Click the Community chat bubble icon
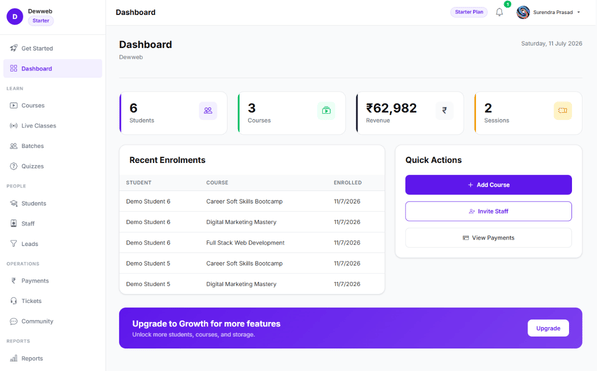The image size is (597, 371). click(14, 321)
